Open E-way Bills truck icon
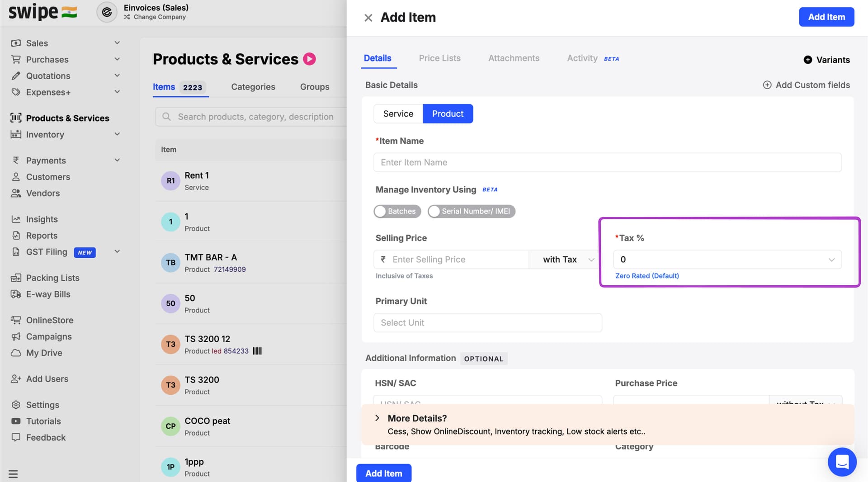Image resolution: width=868 pixels, height=482 pixels. point(16,294)
